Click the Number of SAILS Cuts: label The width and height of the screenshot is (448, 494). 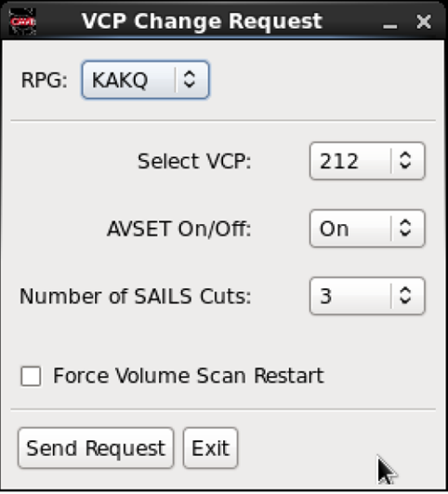click(136, 297)
